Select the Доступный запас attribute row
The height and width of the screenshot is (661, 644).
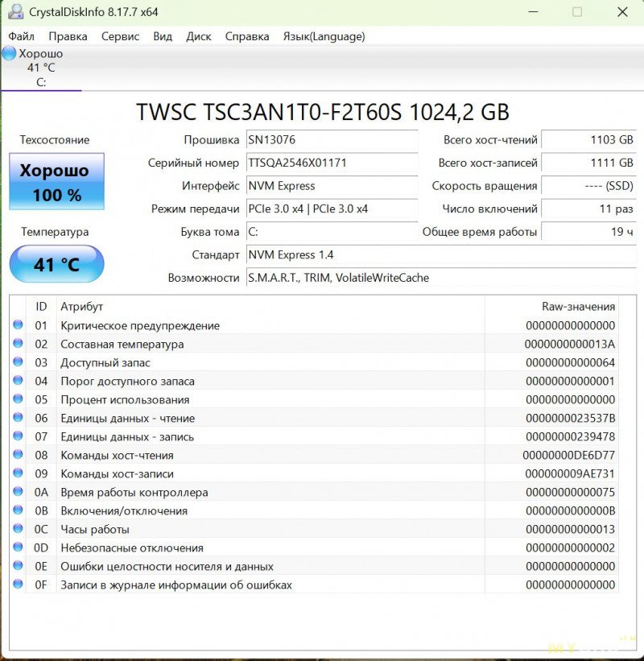coord(314,362)
